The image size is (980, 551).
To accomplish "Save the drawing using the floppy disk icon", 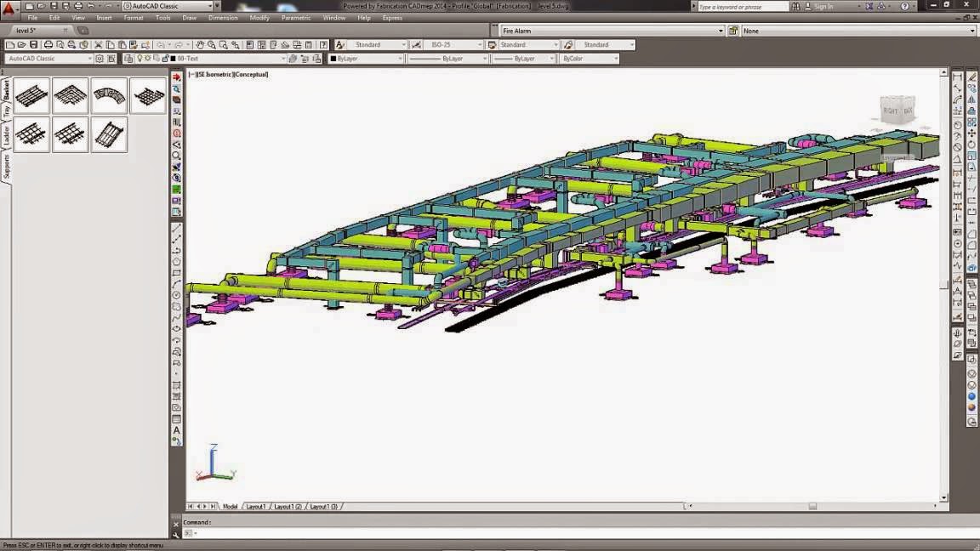I will [x=34, y=45].
